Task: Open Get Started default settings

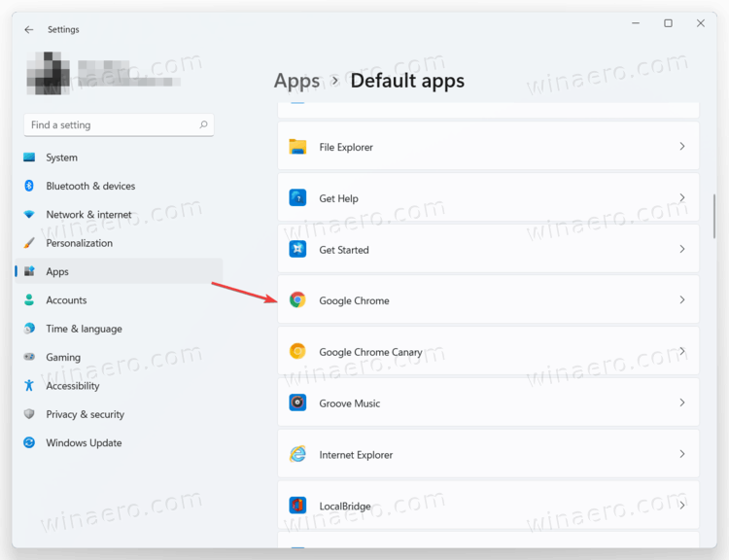Action: [x=488, y=249]
